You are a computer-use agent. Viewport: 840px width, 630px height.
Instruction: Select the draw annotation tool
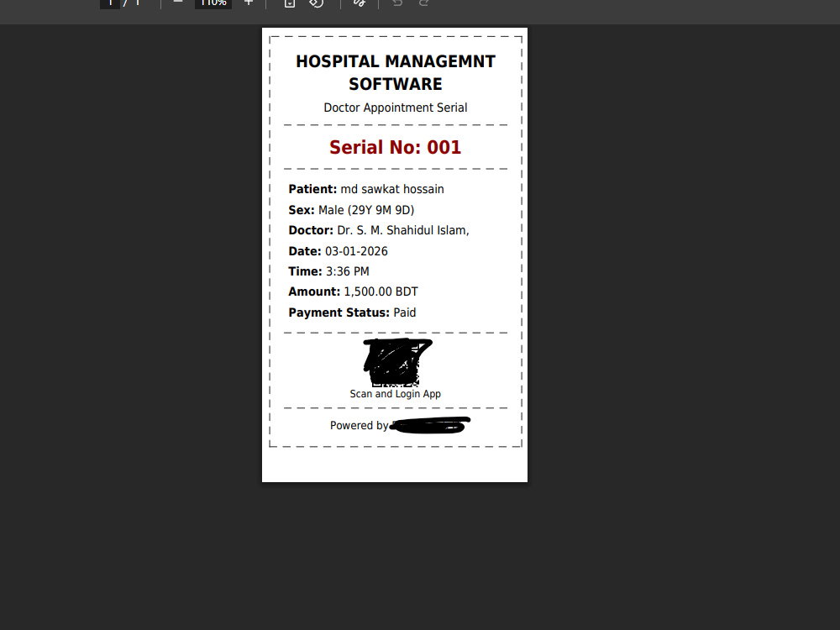pyautogui.click(x=360, y=3)
